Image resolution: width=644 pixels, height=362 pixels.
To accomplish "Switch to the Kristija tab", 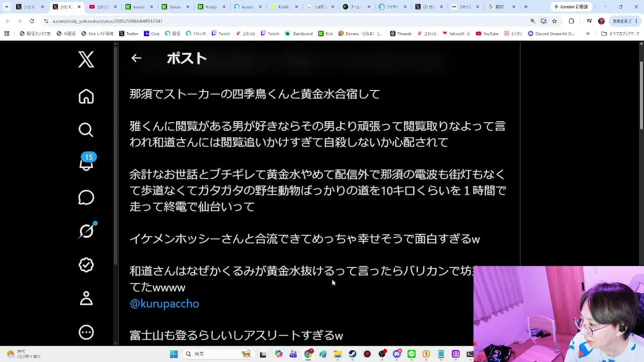I will (x=211, y=7).
